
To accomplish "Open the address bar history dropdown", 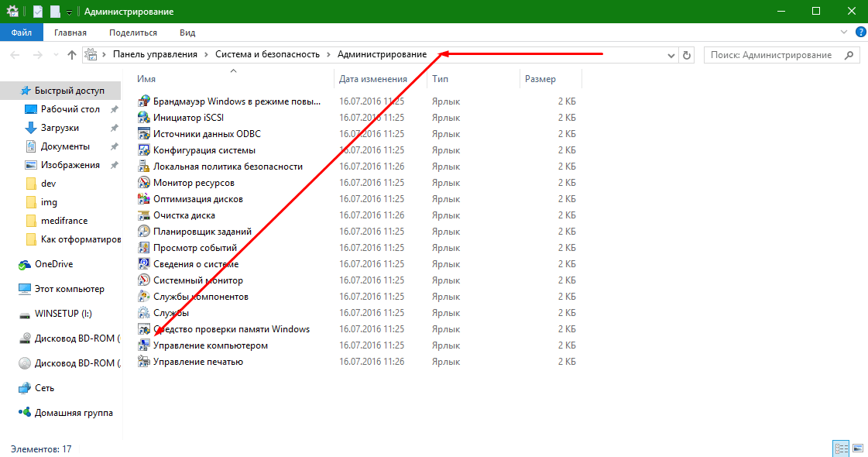I will tap(671, 55).
